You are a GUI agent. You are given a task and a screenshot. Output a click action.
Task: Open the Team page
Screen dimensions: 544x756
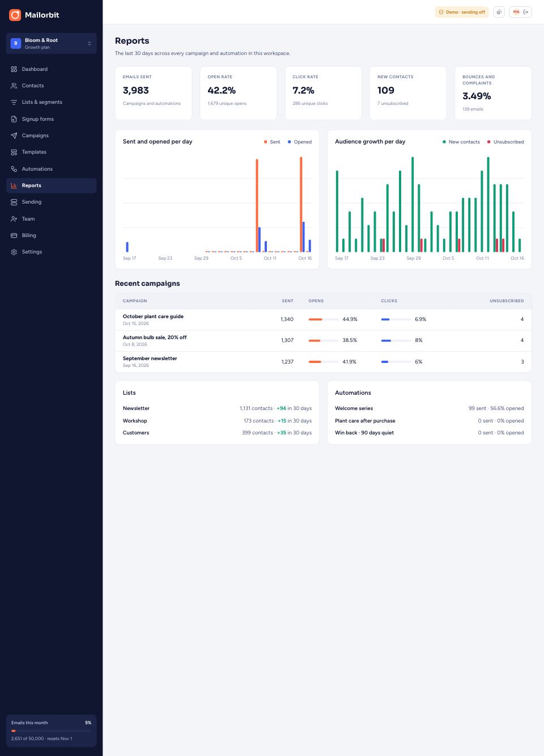[51, 219]
